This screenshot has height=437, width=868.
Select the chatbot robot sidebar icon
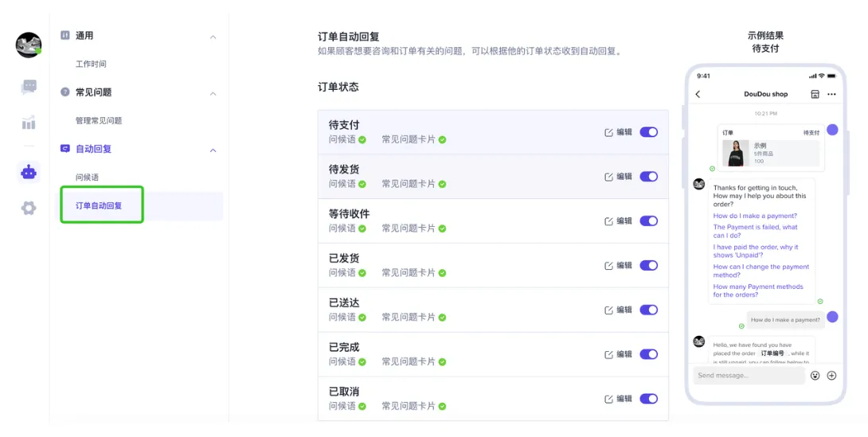[x=29, y=173]
